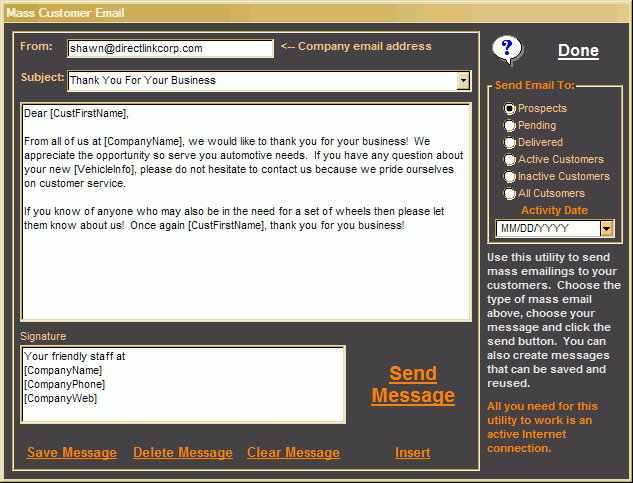Click 'Your friendly staff at' signature line

[75, 356]
